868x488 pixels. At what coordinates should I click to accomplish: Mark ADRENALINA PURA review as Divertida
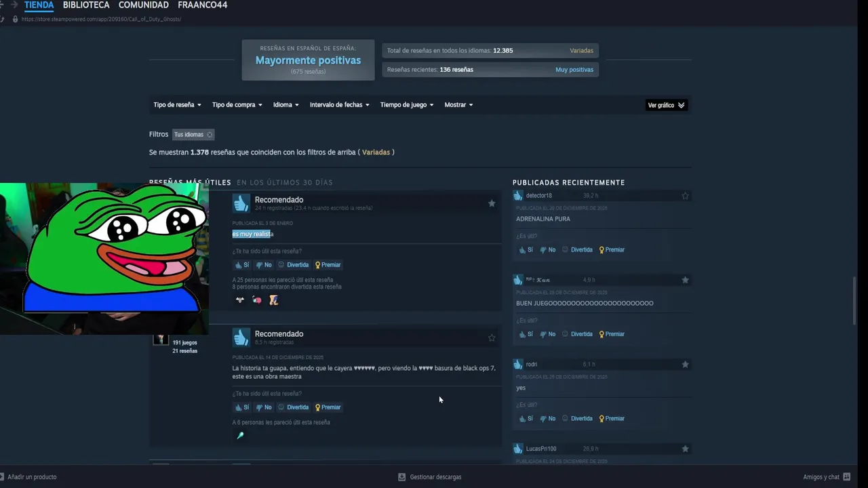tap(577, 250)
